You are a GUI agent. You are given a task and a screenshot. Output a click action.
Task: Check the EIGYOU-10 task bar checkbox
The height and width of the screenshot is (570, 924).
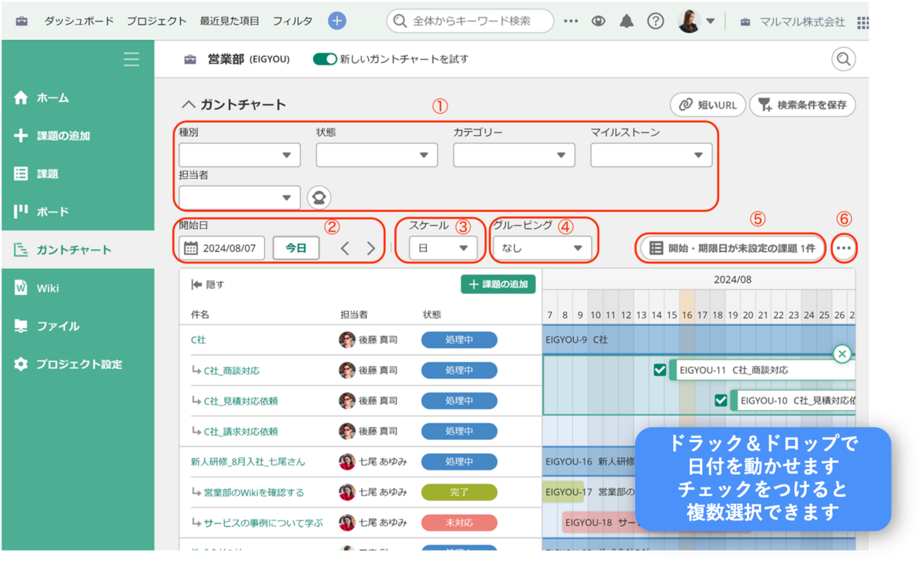pos(721,401)
